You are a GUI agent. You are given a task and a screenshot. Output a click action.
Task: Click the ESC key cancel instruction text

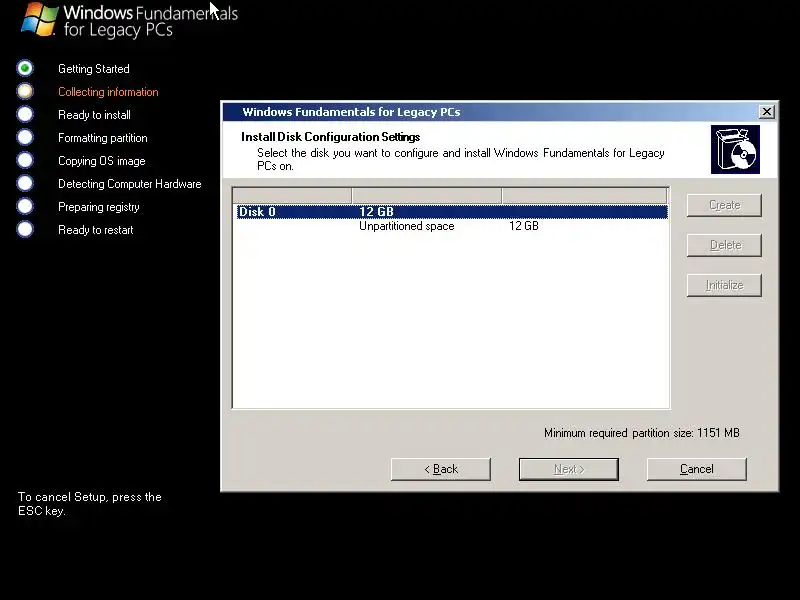[x=90, y=504]
